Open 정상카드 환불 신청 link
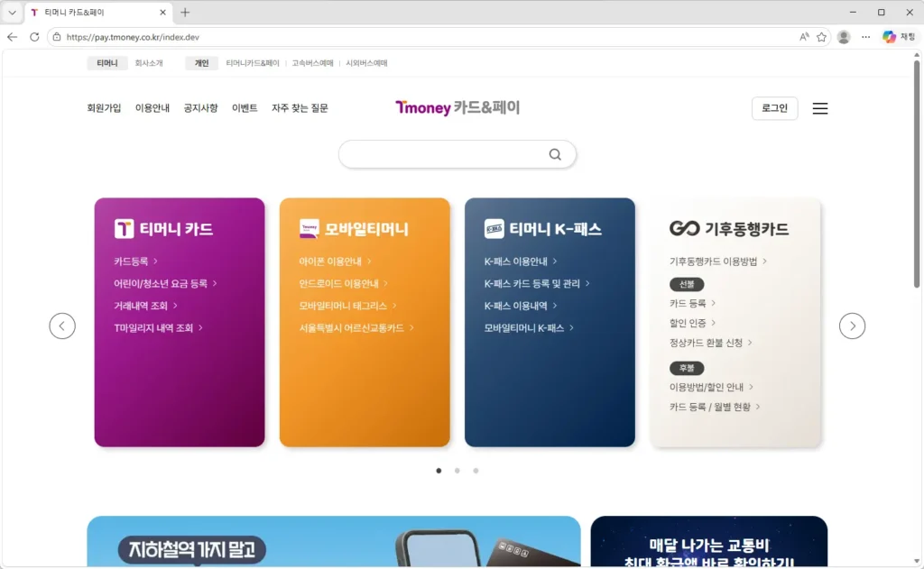This screenshot has width=924, height=569. click(710, 343)
